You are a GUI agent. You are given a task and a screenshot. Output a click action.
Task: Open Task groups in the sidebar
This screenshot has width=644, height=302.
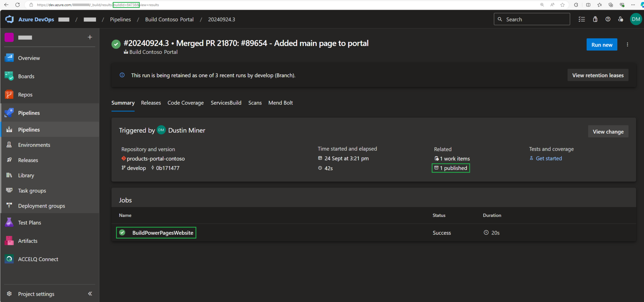[x=32, y=190]
